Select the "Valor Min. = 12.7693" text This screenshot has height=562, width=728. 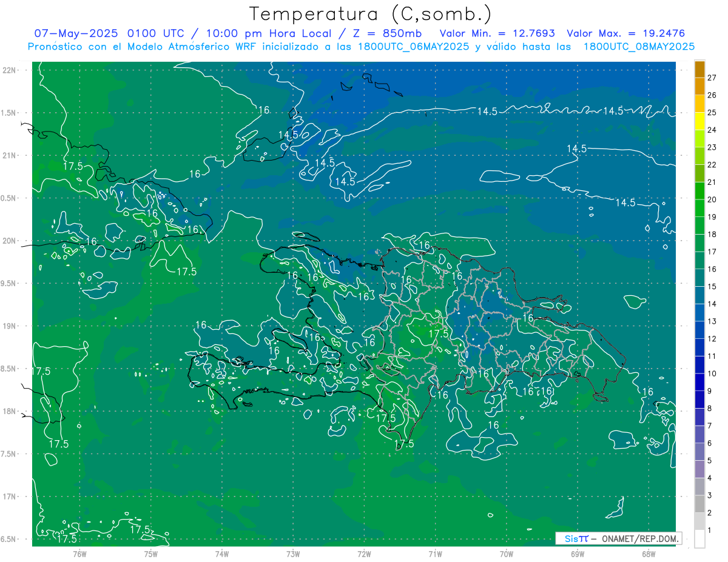click(x=497, y=33)
